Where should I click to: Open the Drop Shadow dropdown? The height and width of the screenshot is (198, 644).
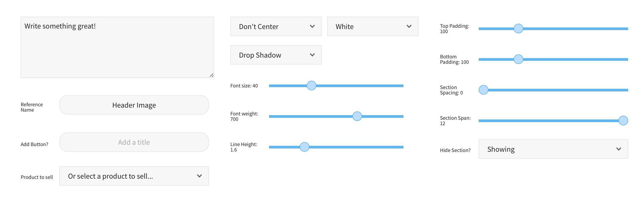click(276, 55)
